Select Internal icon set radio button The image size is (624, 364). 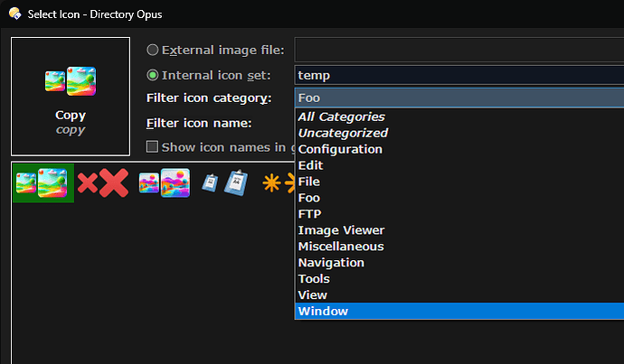click(153, 75)
